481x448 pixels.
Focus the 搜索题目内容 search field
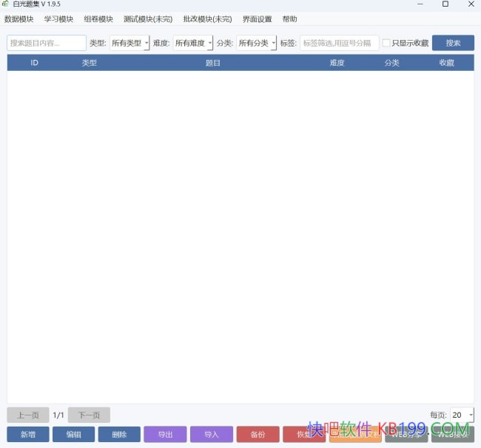pyautogui.click(x=47, y=43)
